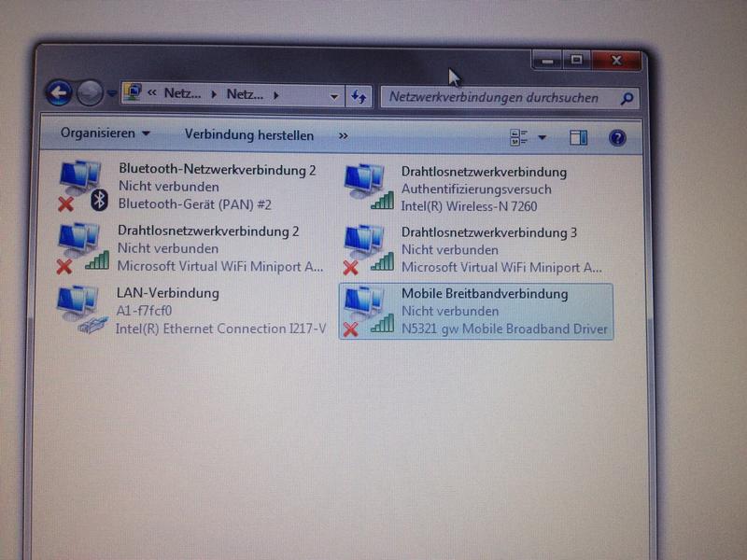Image resolution: width=747 pixels, height=560 pixels.
Task: Click the Back navigation arrow button
Action: [58, 92]
